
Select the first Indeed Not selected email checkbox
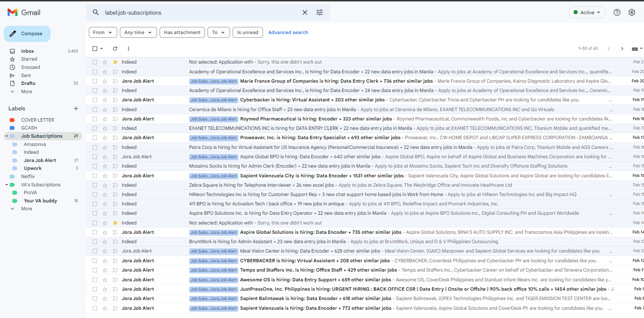point(95,62)
